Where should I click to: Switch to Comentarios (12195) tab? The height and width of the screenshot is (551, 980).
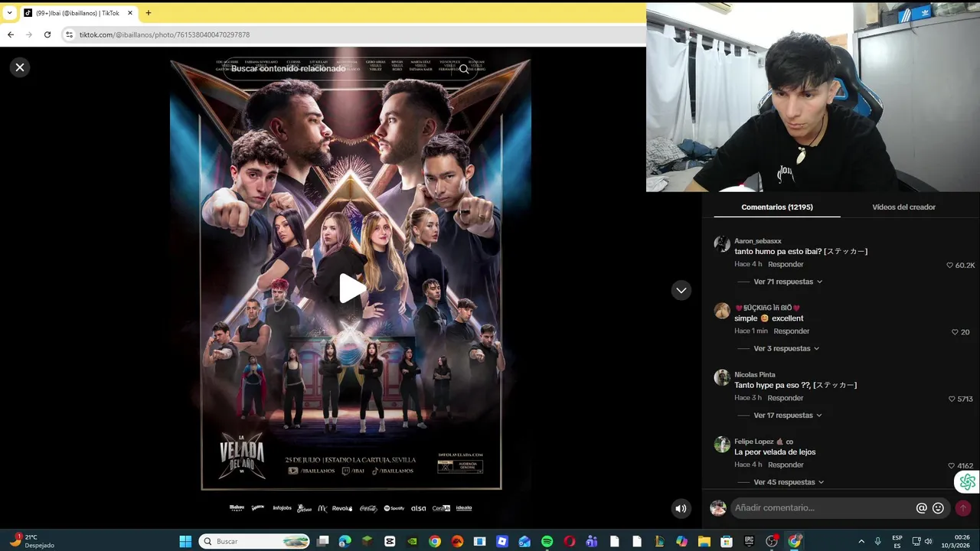pyautogui.click(x=777, y=207)
